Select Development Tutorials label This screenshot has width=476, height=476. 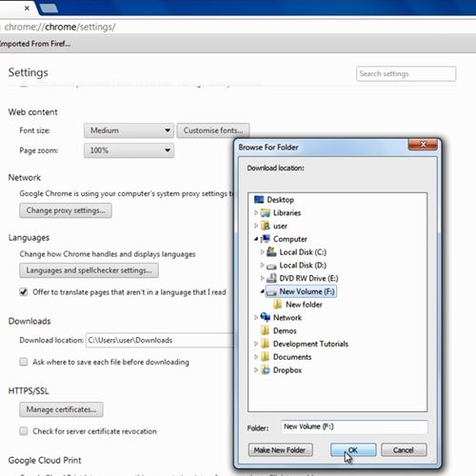(x=310, y=344)
